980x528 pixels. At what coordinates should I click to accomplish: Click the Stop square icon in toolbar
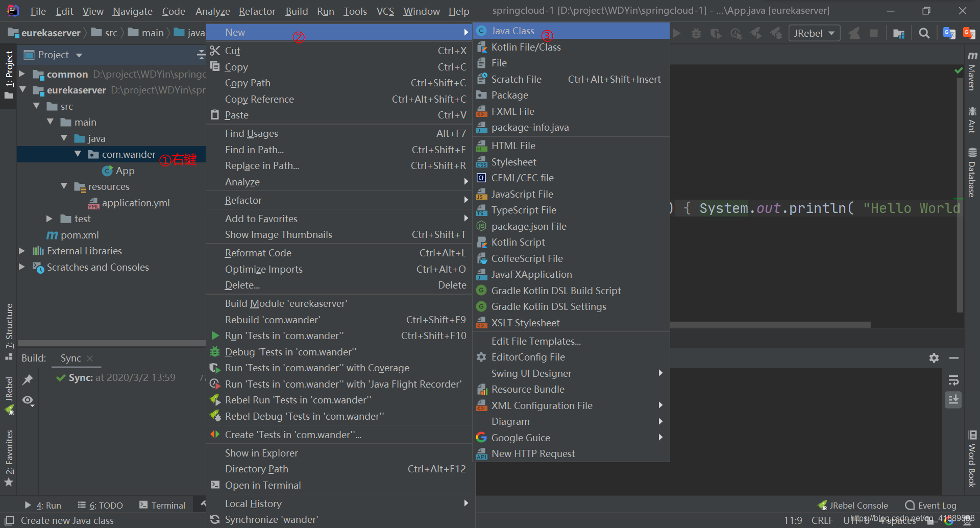[x=874, y=33]
